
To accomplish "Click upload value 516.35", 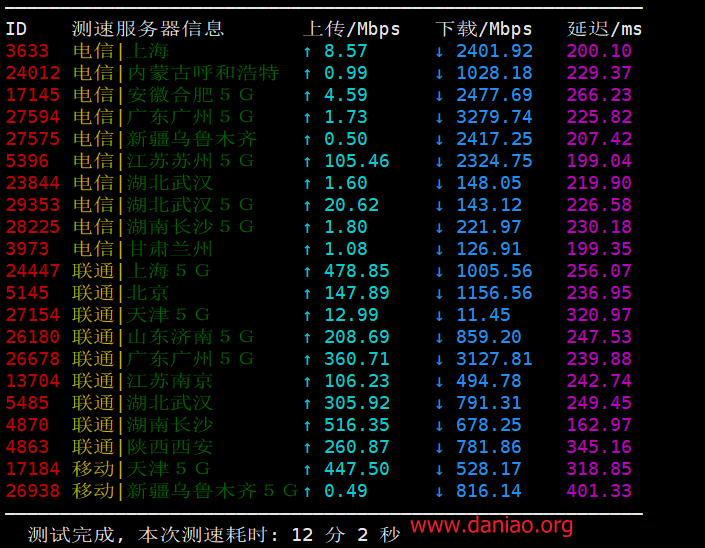I will [x=357, y=425].
